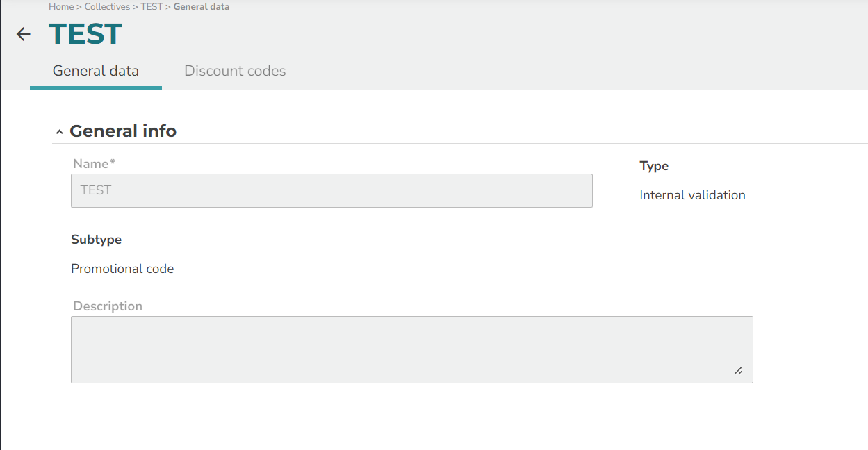Click the Description field label
The width and height of the screenshot is (868, 450).
[108, 306]
